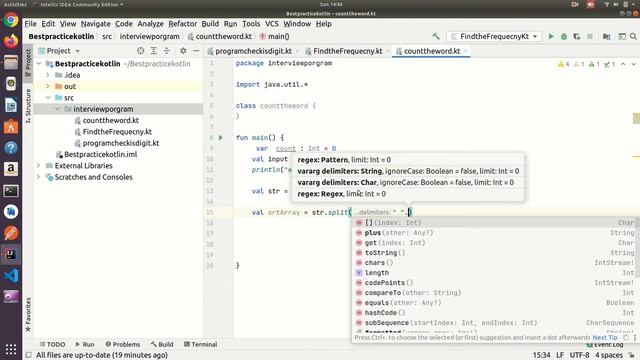Click the 4 spaces indent status entry
Image resolution: width=640 pixels, height=360 pixels.
[609, 355]
